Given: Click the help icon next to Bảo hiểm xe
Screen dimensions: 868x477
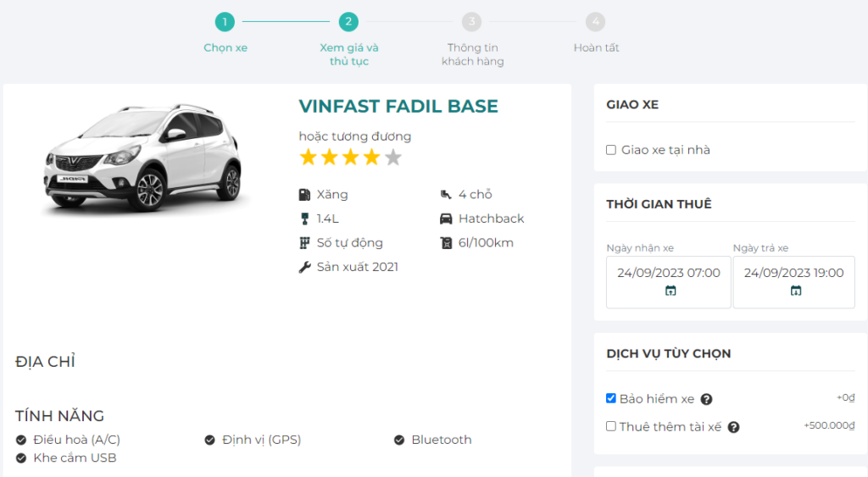Looking at the screenshot, I should 706,400.
